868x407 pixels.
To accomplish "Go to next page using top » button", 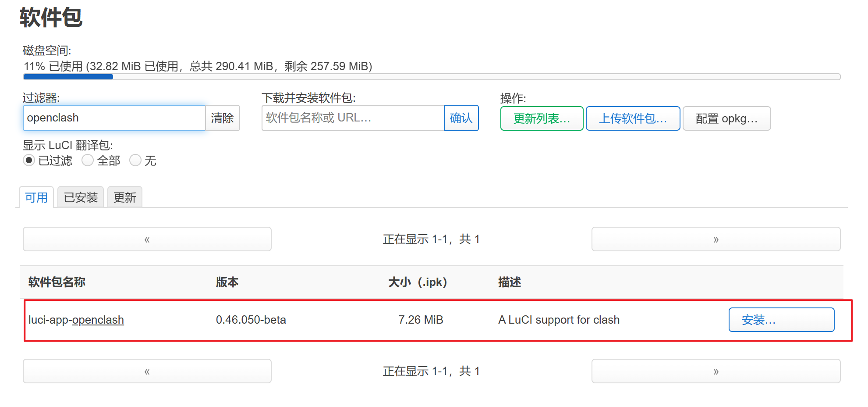I will tap(716, 239).
